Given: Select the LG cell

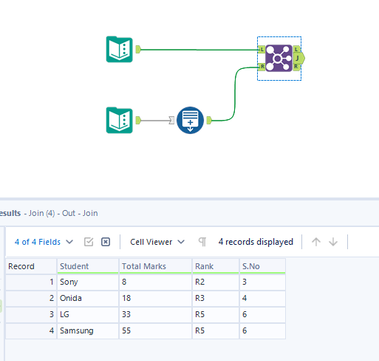Looking at the screenshot, I should point(88,314).
